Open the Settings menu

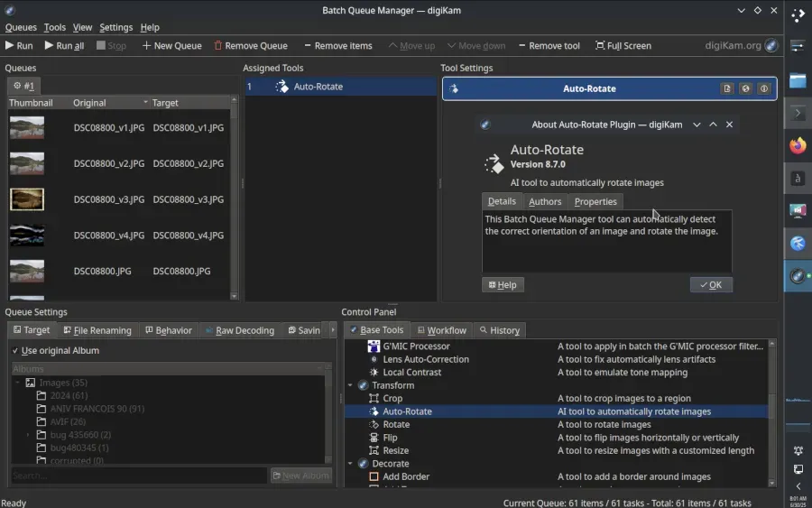pyautogui.click(x=115, y=27)
